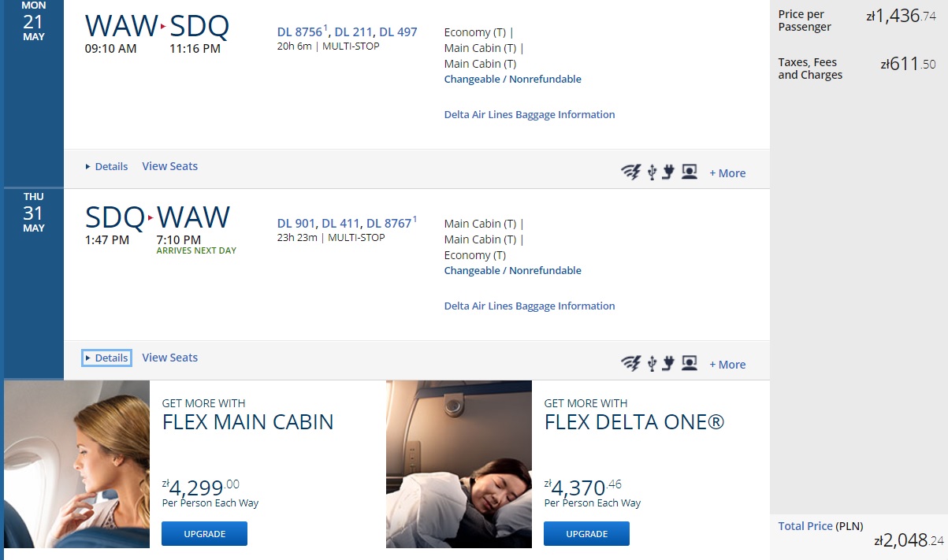Click Wi-Fi icon on WAW-SDQ flight row
948x560 pixels.
point(630,172)
